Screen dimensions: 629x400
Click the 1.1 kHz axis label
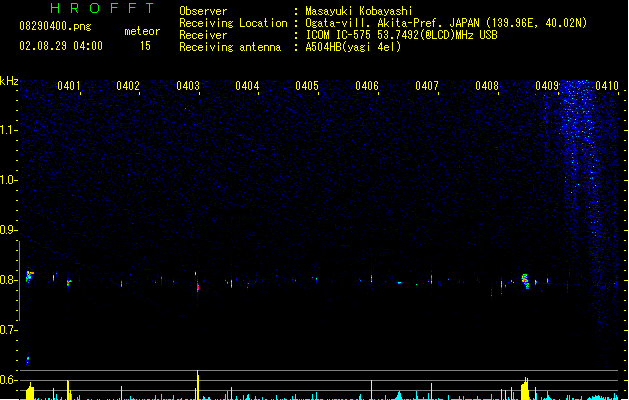coord(8,130)
